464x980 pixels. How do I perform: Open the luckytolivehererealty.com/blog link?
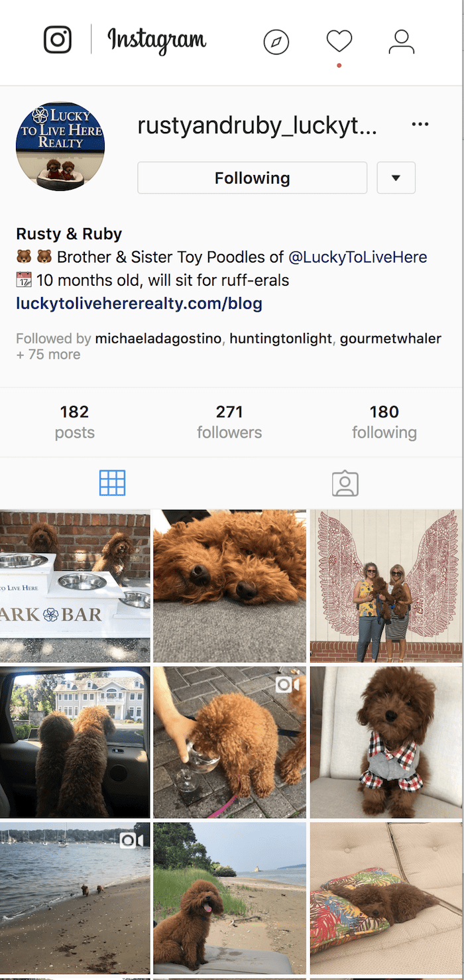tap(139, 304)
